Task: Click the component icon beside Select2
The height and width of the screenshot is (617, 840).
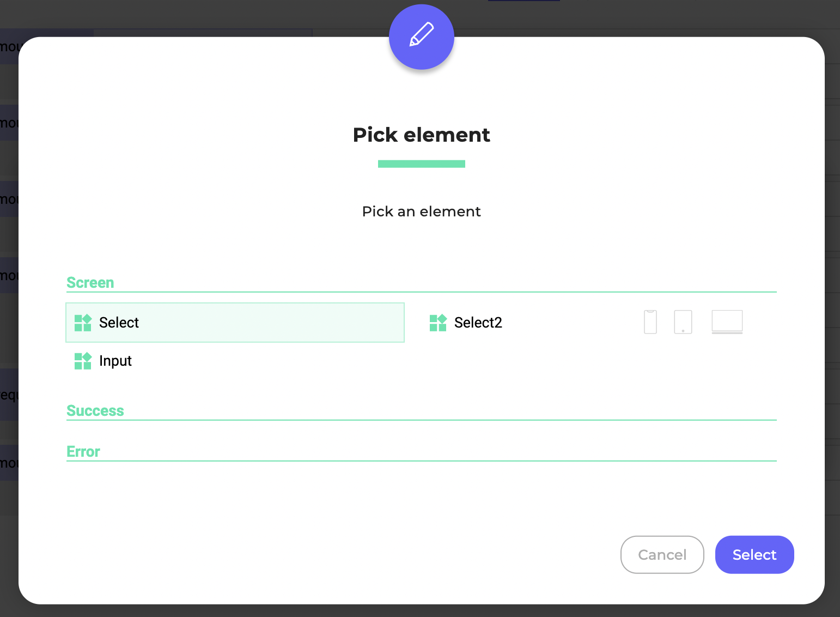Action: coord(438,323)
